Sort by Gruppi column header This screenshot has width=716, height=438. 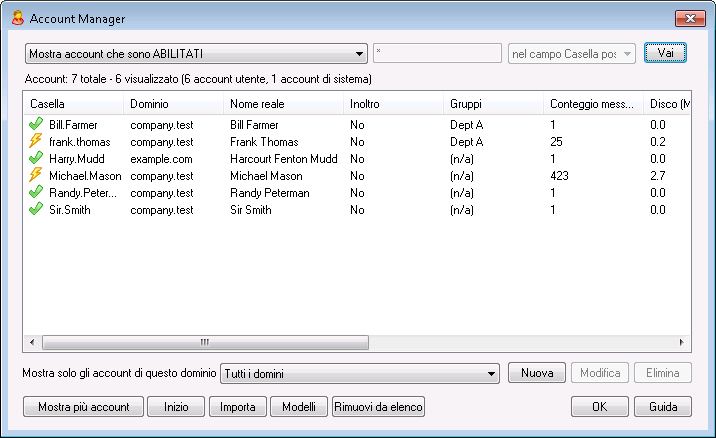coord(494,104)
